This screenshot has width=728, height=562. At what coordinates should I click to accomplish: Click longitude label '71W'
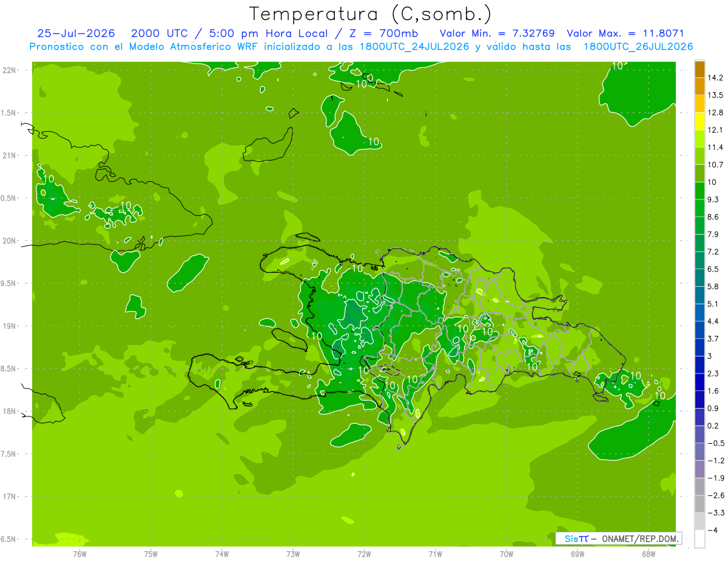[x=435, y=554]
